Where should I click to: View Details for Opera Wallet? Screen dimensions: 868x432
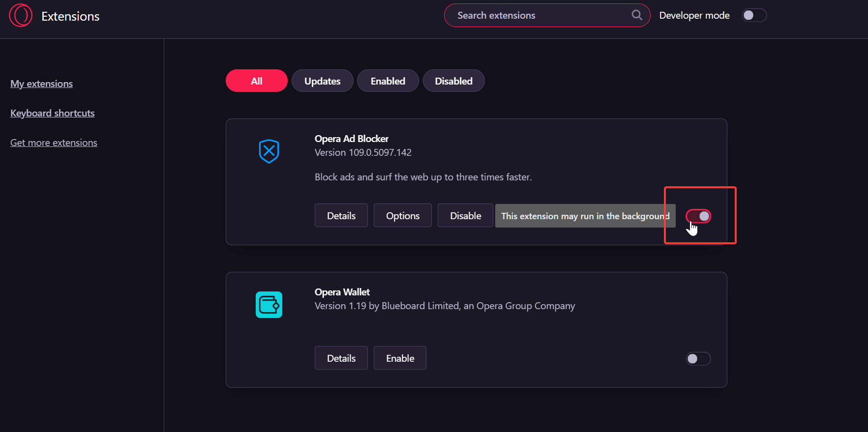click(341, 358)
